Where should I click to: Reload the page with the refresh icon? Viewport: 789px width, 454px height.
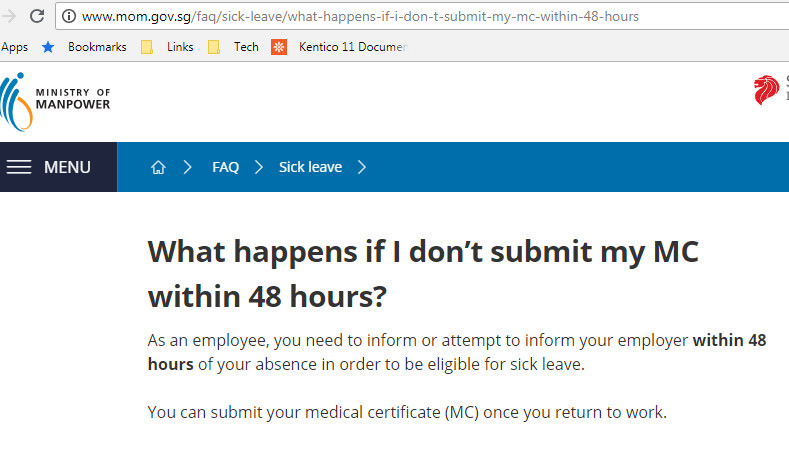[x=37, y=17]
